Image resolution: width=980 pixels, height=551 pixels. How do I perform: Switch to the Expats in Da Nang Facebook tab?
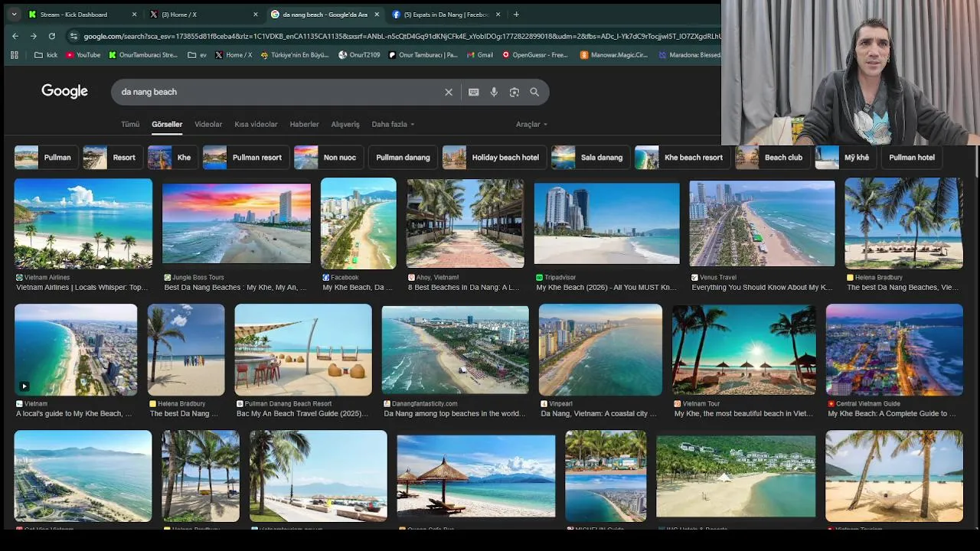(446, 15)
